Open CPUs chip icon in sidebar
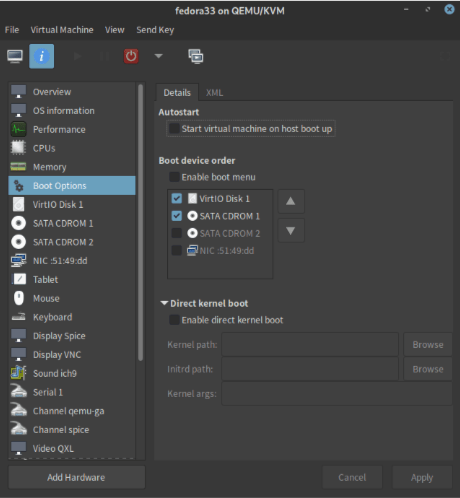Image resolution: width=460 pixels, height=498 pixels. (19, 148)
